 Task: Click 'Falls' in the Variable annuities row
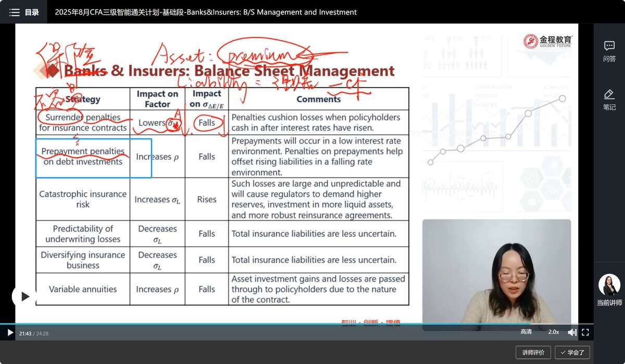click(207, 289)
